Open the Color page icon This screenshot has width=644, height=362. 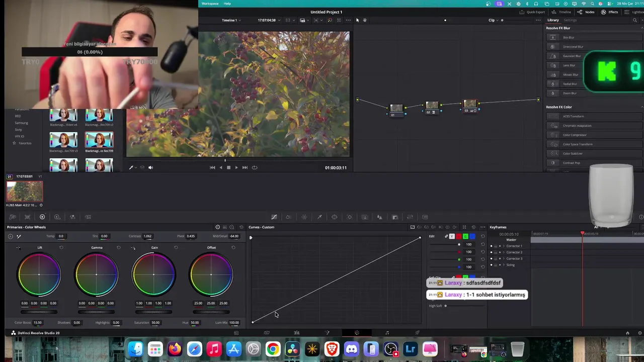[x=357, y=333]
